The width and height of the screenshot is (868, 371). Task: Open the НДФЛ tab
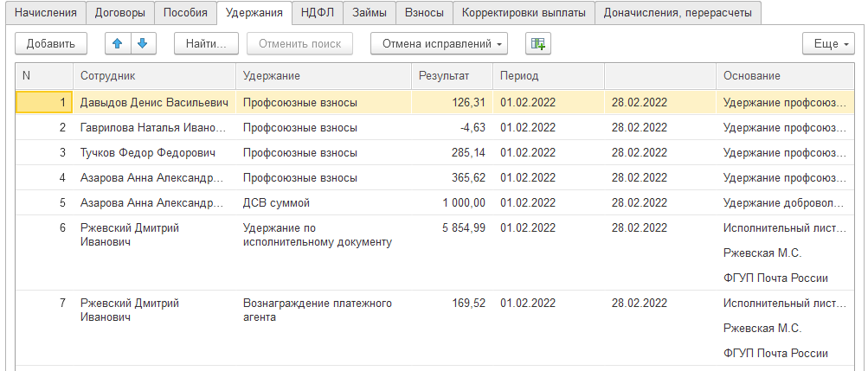(x=318, y=13)
